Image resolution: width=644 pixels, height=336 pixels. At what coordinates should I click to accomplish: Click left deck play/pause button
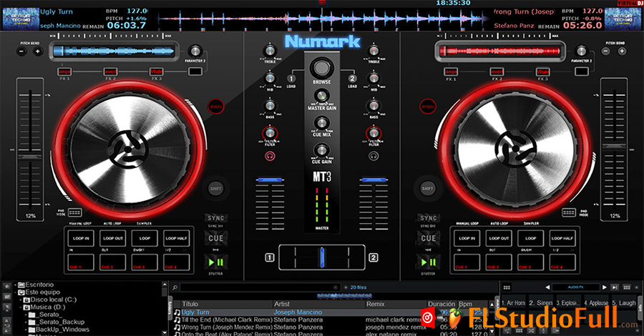click(x=215, y=262)
